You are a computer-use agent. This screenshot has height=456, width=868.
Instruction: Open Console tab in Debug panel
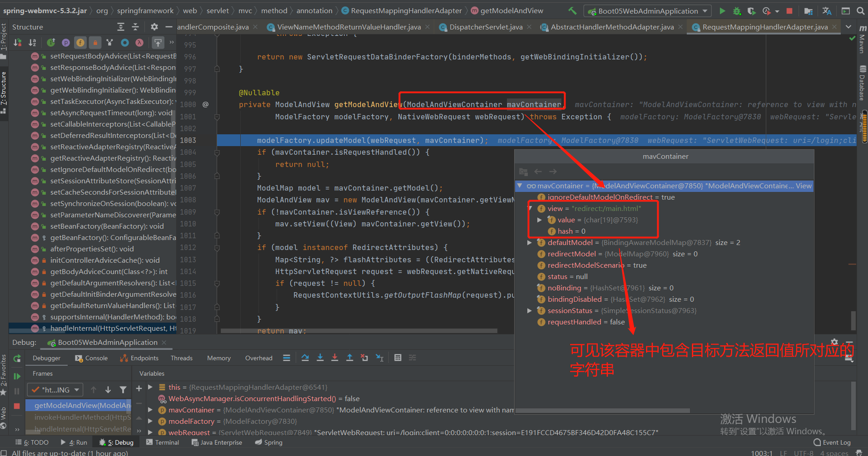point(91,358)
